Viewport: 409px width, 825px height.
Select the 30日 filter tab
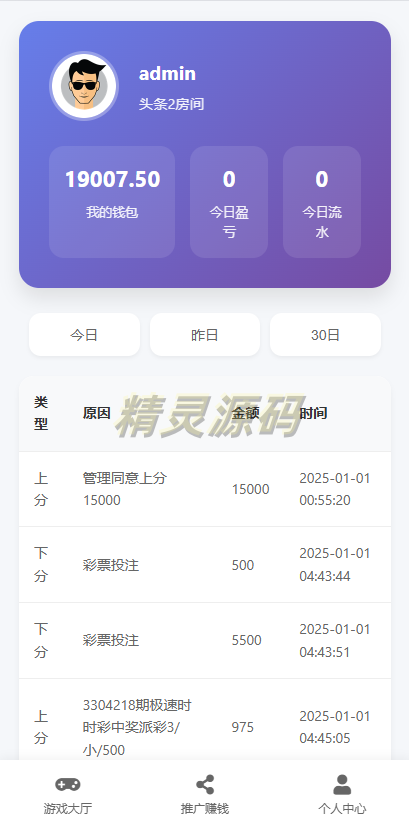pyautogui.click(x=325, y=335)
